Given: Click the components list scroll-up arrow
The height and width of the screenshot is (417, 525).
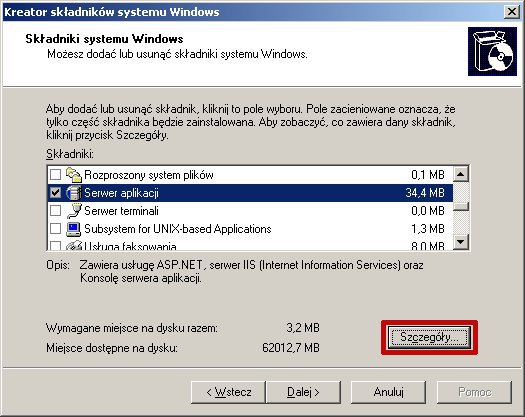Looking at the screenshot, I should tap(461, 174).
